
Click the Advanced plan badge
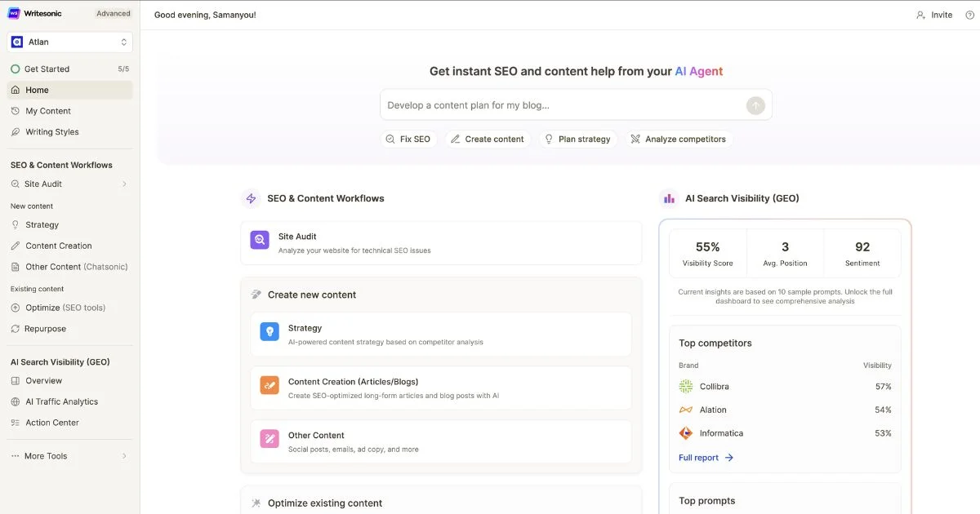[x=114, y=13]
